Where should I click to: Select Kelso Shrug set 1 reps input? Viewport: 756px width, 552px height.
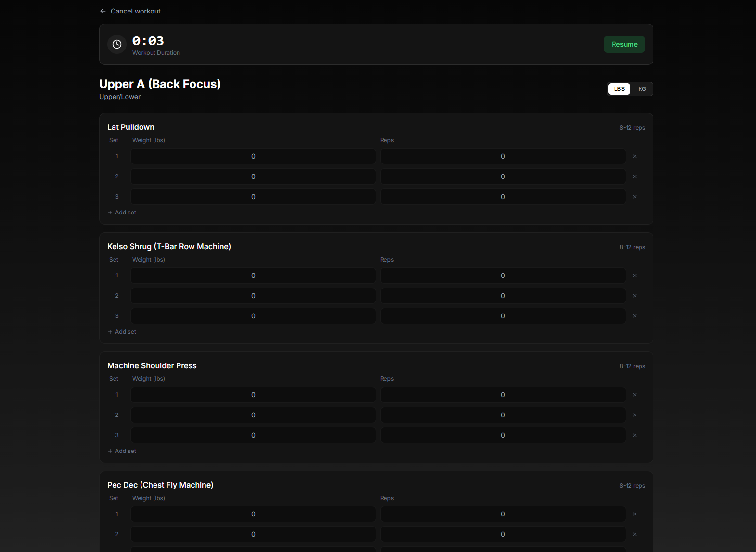coord(503,276)
